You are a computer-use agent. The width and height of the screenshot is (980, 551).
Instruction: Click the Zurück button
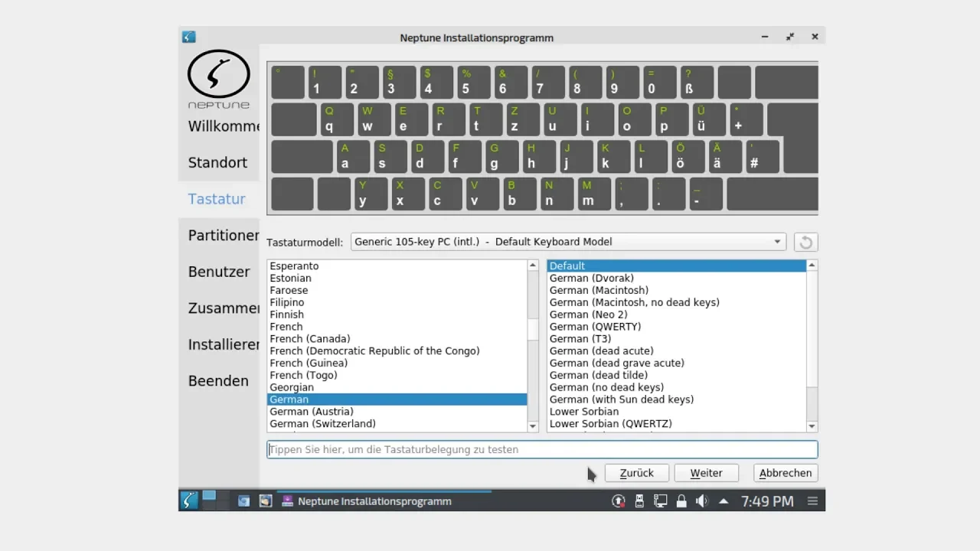pos(636,473)
